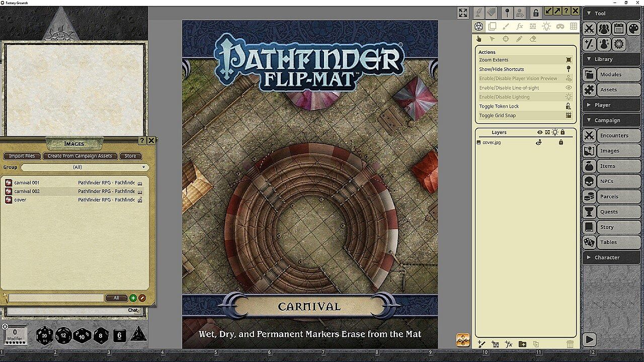
Task: Toggle cover.jpg layer visibility icon
Action: pos(539,142)
